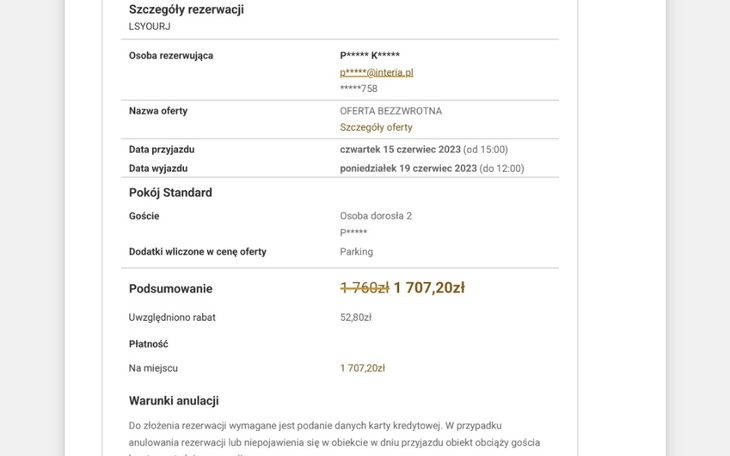The width and height of the screenshot is (730, 456).
Task: Click the Pokój Standard heading
Action: [x=170, y=193]
